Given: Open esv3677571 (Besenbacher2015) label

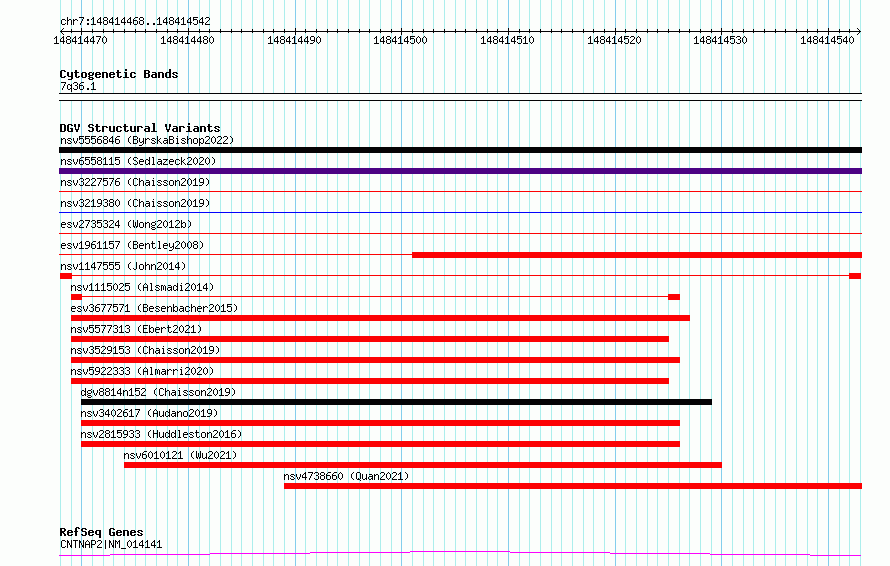Looking at the screenshot, I should (154, 308).
